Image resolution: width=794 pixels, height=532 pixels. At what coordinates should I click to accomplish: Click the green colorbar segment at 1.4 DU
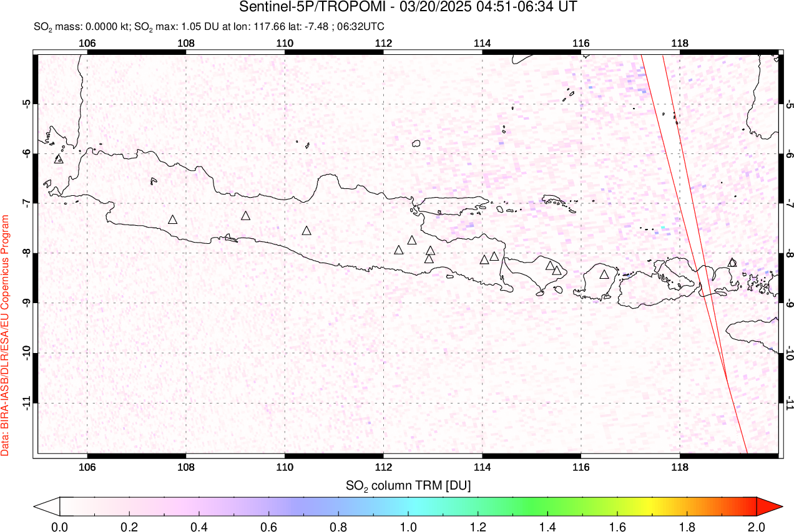coord(547,506)
